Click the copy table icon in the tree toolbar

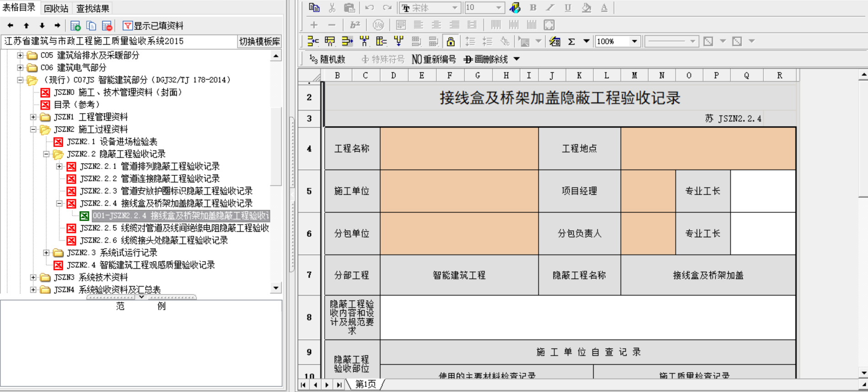click(x=91, y=26)
